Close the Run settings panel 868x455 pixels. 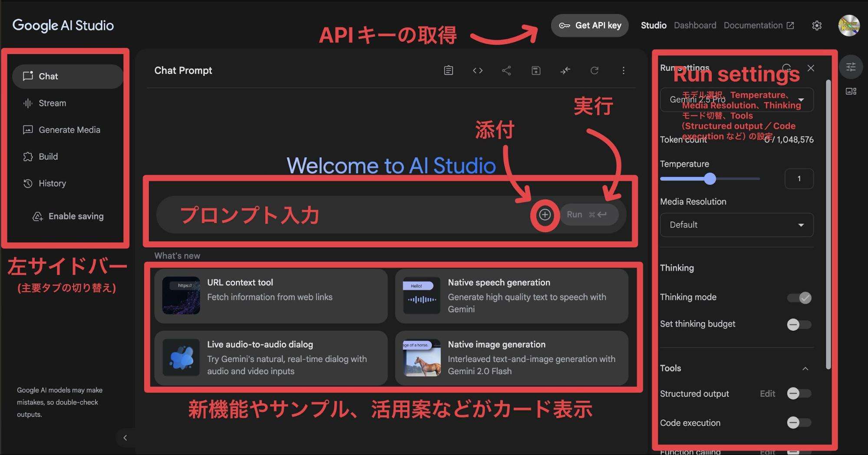[x=811, y=68]
